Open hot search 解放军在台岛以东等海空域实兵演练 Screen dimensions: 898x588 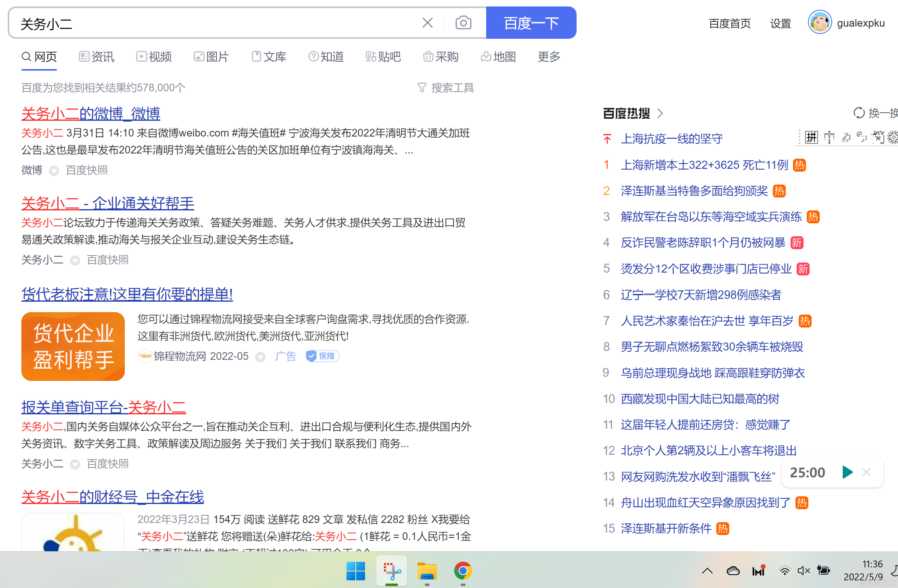coord(711,217)
